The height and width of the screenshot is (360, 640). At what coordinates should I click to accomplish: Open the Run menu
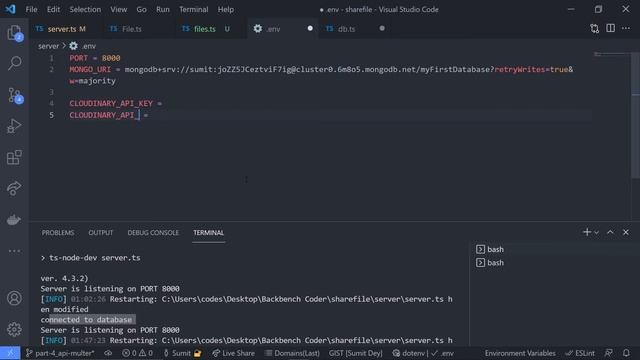tap(163, 9)
